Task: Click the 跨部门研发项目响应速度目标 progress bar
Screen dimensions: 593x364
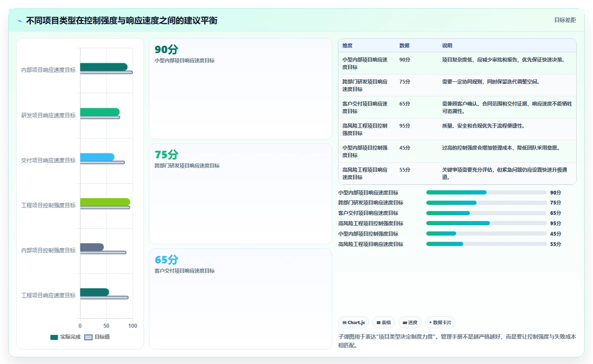Action: (x=487, y=203)
